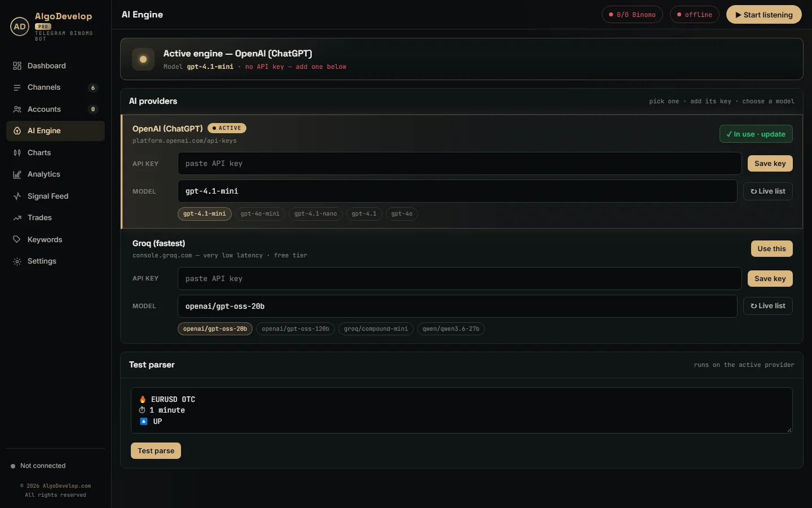812x508 pixels.
Task: Start listening with the top-right button
Action: coord(764,15)
